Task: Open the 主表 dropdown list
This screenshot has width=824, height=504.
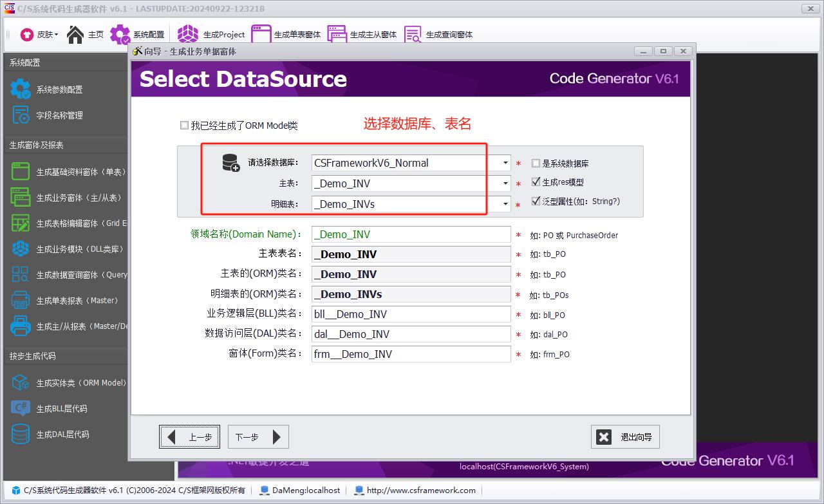Action: click(x=505, y=183)
